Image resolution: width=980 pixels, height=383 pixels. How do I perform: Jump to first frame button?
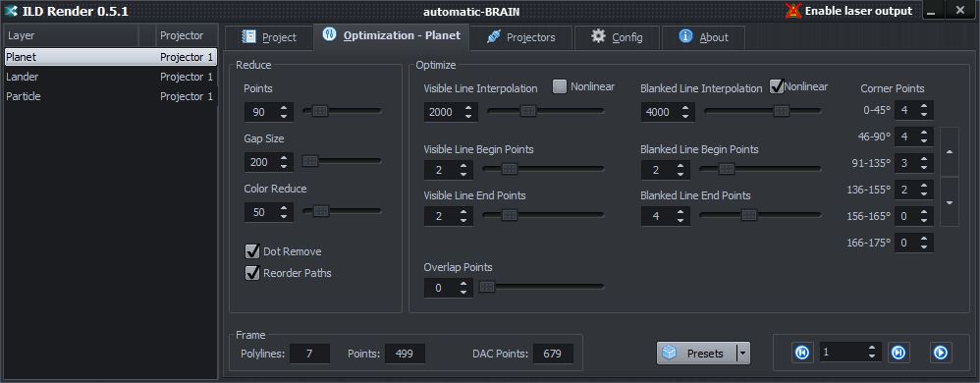pos(802,353)
